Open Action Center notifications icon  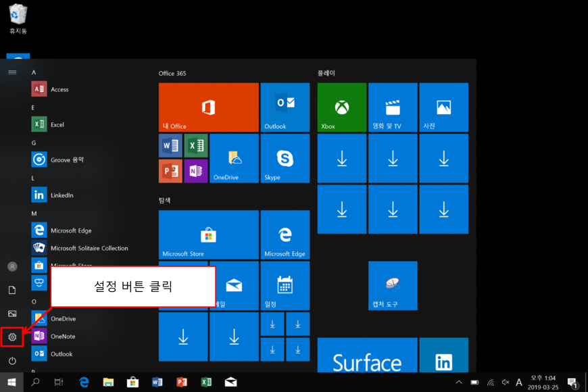572,383
